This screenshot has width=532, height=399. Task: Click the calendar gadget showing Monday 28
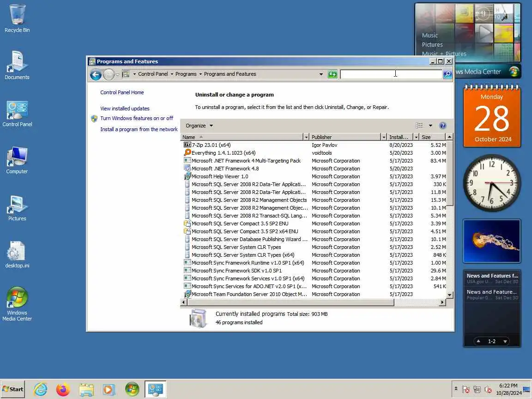click(x=492, y=116)
